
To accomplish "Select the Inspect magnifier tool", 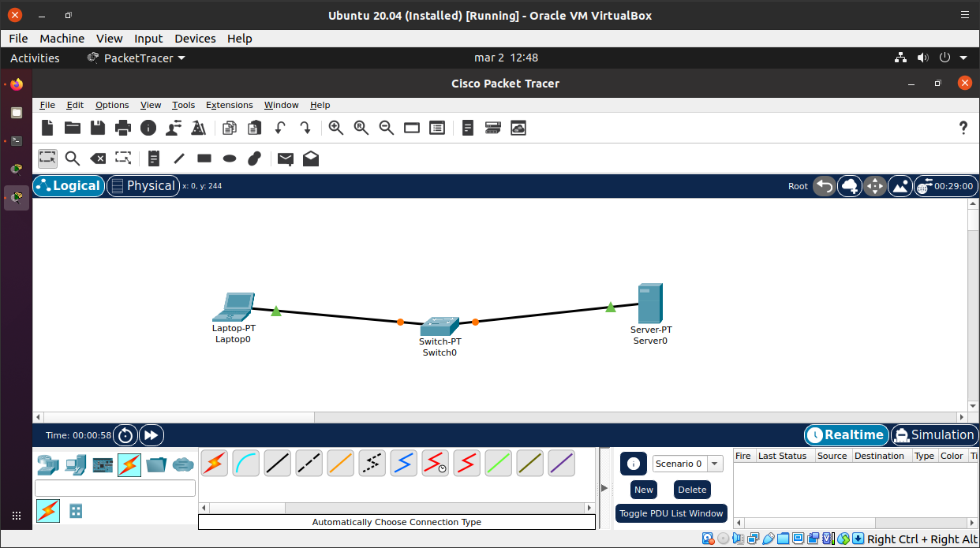I will click(73, 158).
